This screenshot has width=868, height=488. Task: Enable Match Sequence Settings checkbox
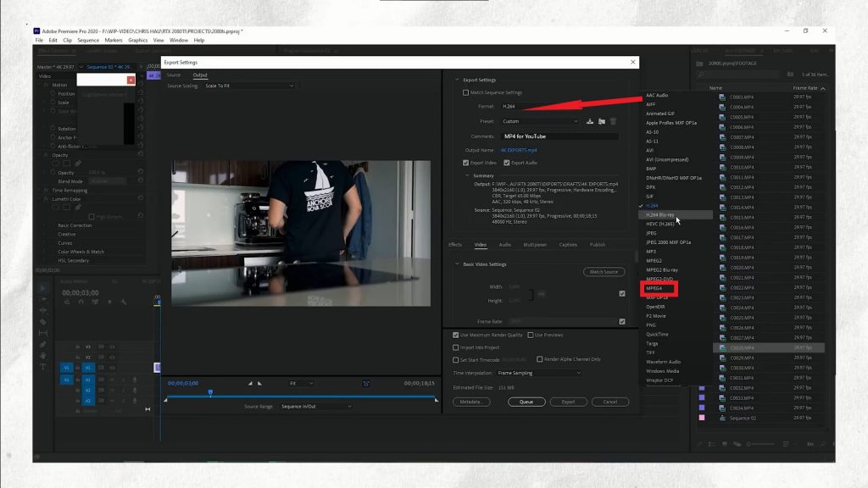[x=465, y=92]
